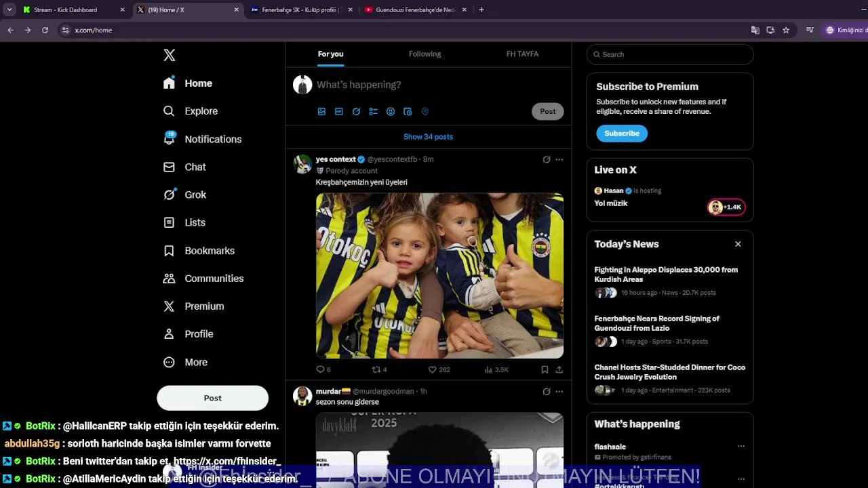Open Bookmarks from the sidebar
This screenshot has width=868, height=488.
pyautogui.click(x=199, y=251)
